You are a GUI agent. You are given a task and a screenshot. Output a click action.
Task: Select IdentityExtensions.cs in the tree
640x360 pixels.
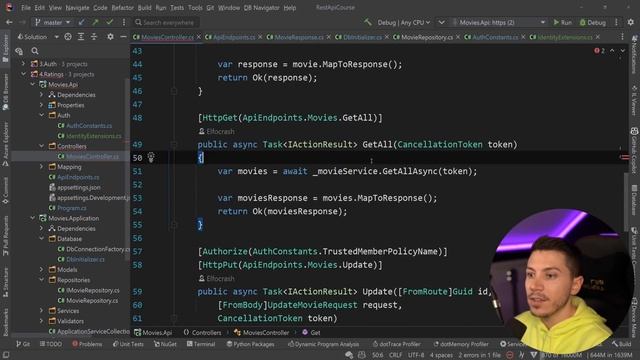pos(93,136)
